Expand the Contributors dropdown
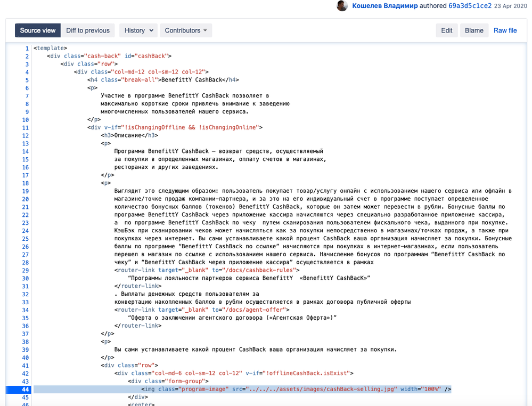Screen dimensions: 532x406 [x=186, y=30]
